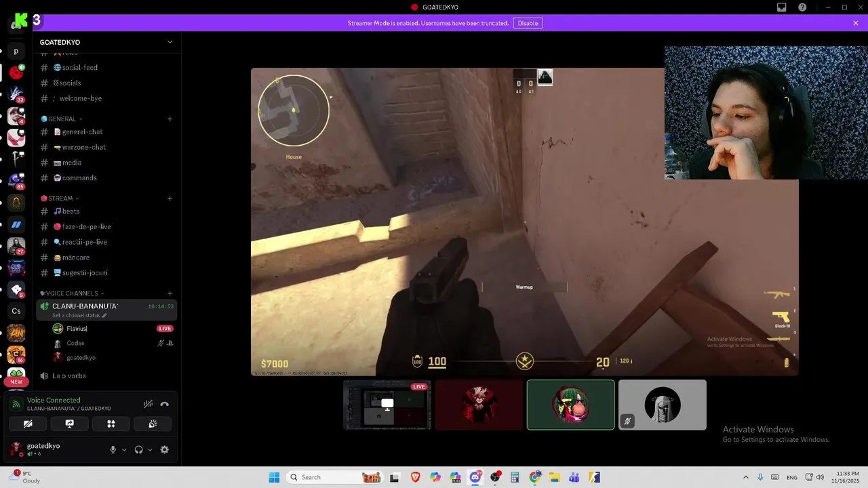Collapse the STREAM category
Screen dimensions: 868x488
(x=60, y=199)
